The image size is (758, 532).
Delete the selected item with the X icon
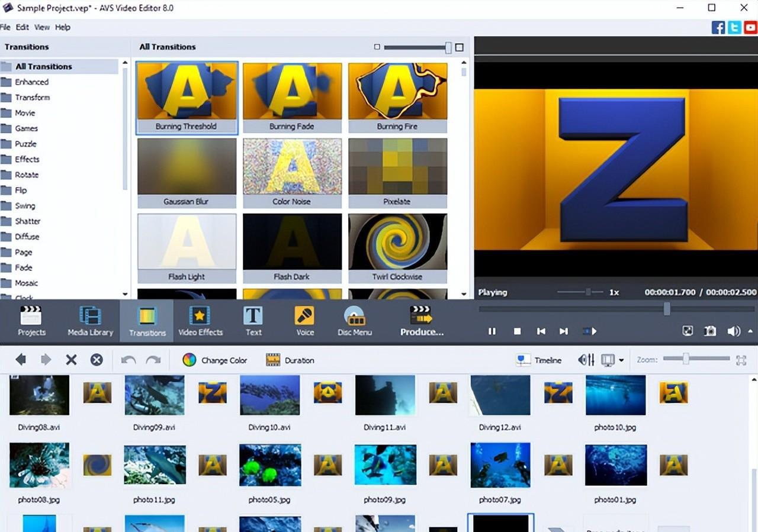[x=71, y=360]
